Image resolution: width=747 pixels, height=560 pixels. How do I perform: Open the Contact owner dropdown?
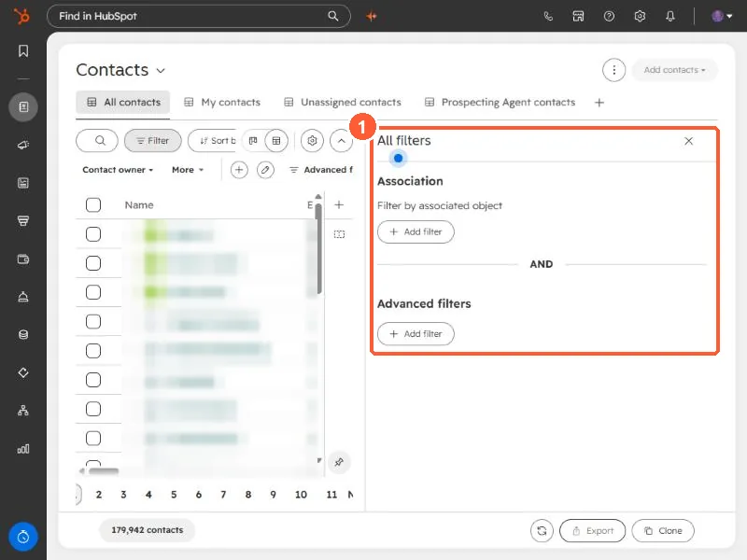point(118,170)
